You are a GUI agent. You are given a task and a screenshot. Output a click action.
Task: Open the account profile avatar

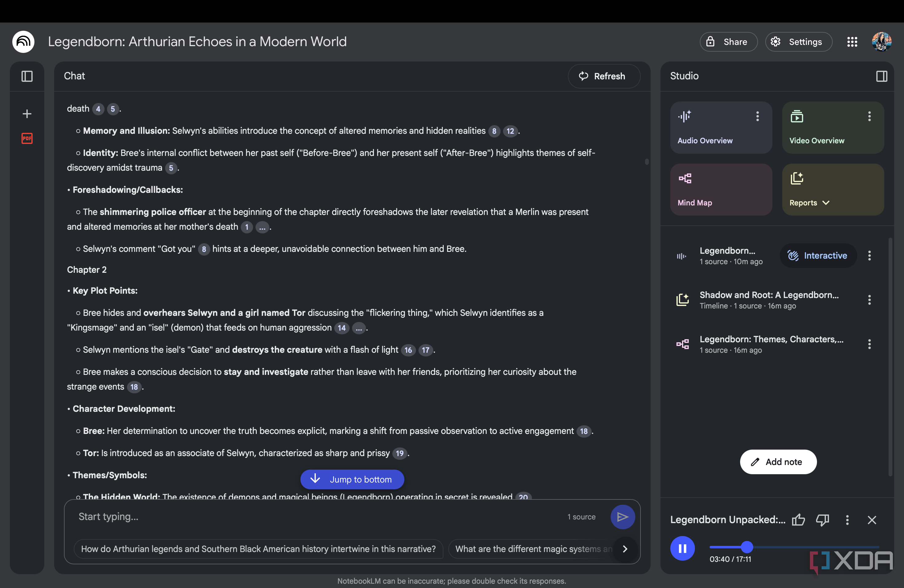882,42
